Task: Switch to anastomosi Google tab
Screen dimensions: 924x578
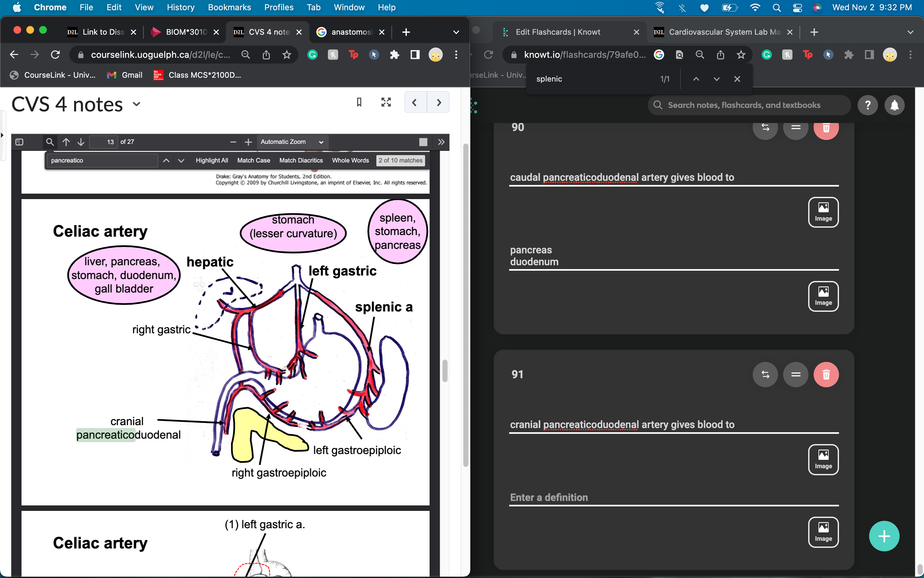Action: (x=350, y=32)
